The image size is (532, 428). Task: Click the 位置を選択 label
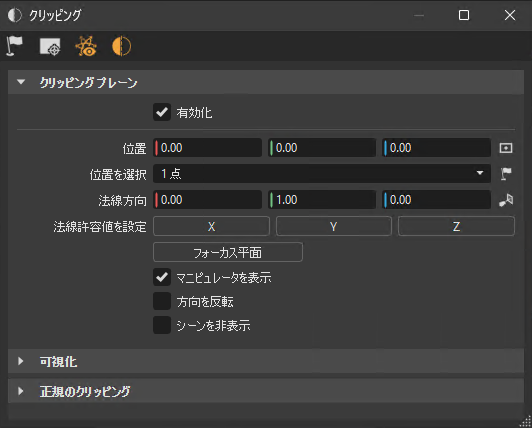(118, 174)
